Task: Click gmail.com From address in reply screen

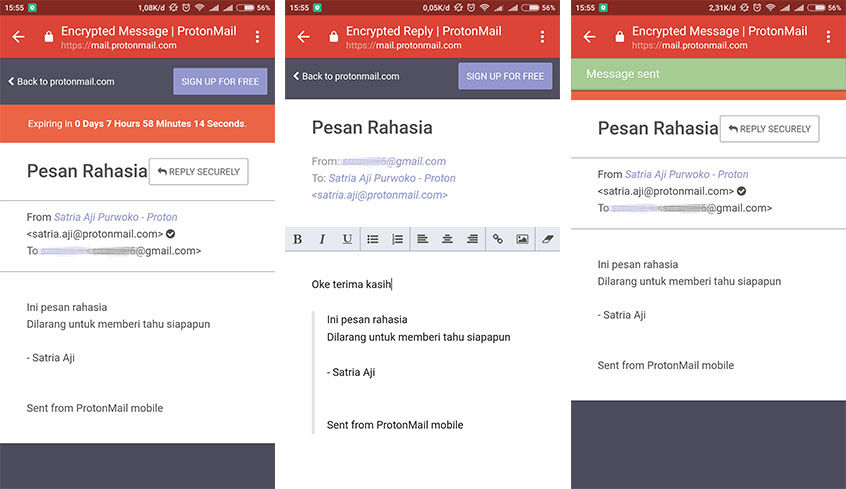Action: (394, 161)
